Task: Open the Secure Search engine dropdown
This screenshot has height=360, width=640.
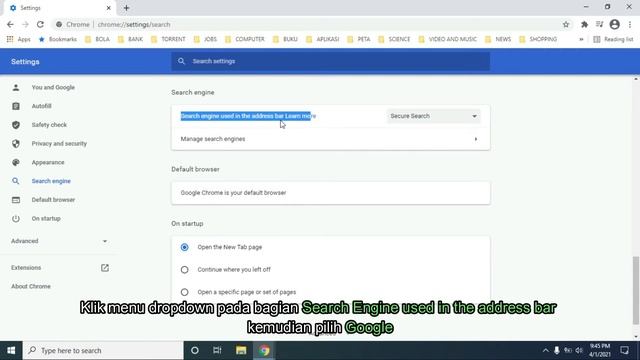Action: [433, 116]
